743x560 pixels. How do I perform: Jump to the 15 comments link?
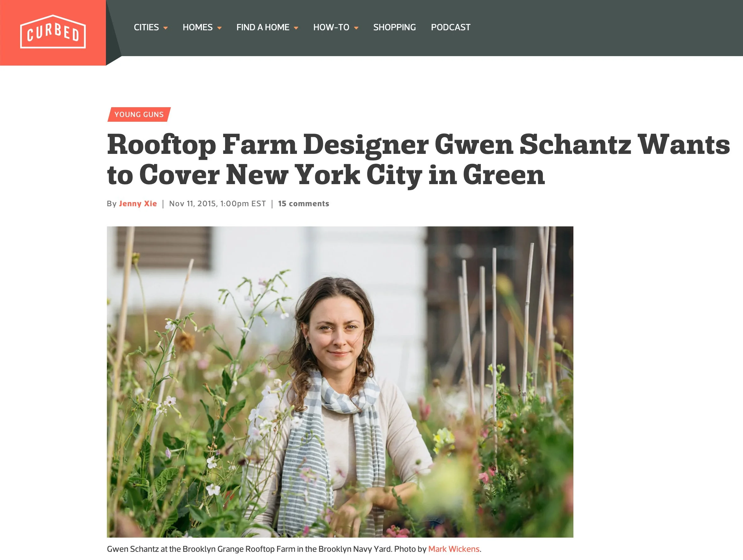click(x=303, y=204)
